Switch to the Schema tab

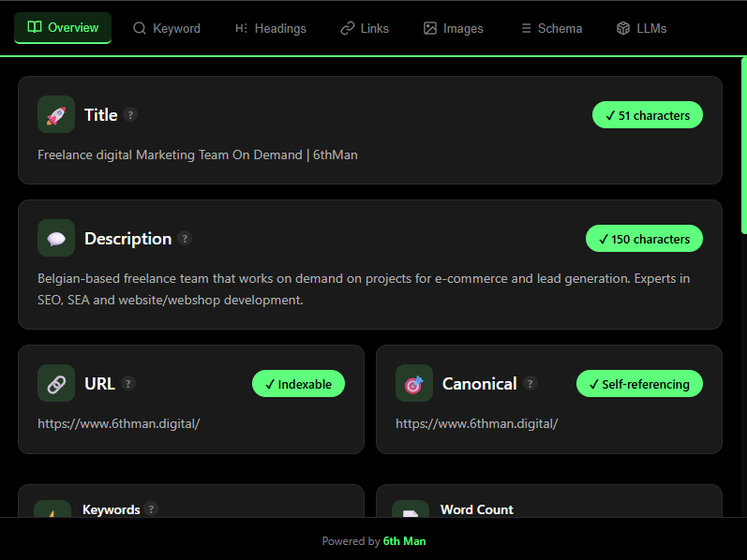point(552,28)
